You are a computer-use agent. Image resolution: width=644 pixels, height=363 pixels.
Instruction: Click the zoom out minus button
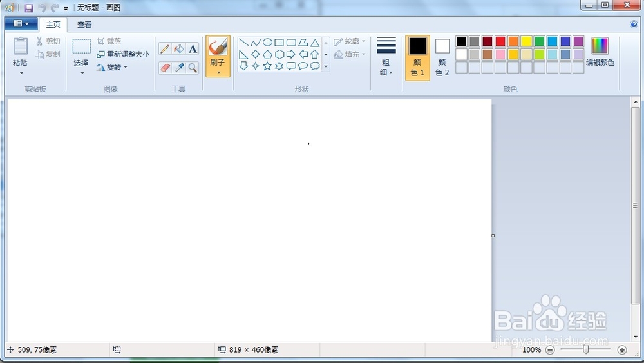pyautogui.click(x=550, y=350)
